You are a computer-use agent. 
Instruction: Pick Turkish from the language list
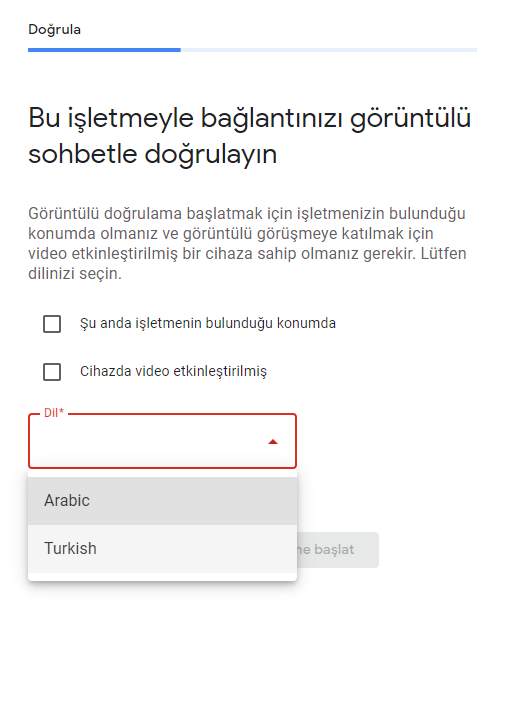point(162,549)
